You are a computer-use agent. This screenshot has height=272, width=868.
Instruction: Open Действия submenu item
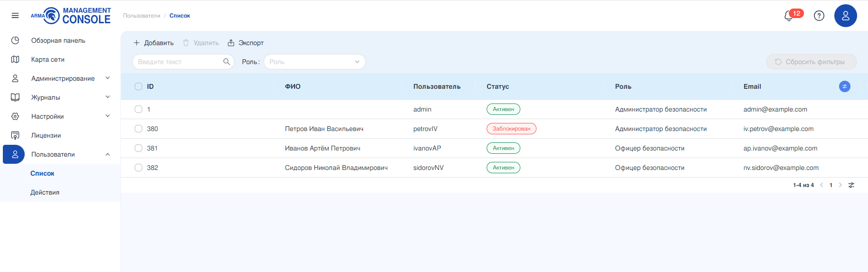click(x=45, y=192)
